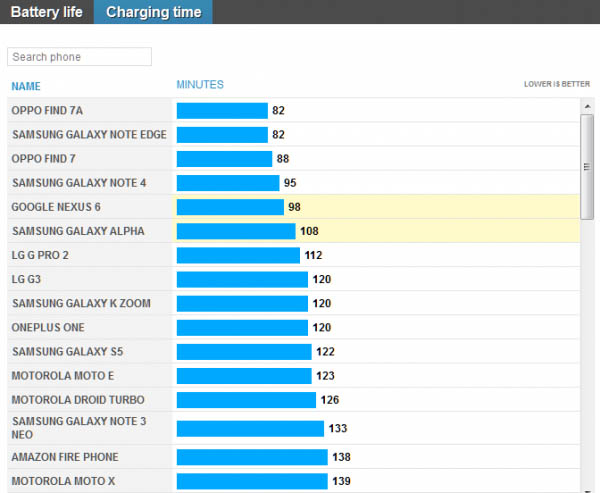Click the Oppo Find 7A bar
The width and height of the screenshot is (600, 493).
tap(222, 111)
